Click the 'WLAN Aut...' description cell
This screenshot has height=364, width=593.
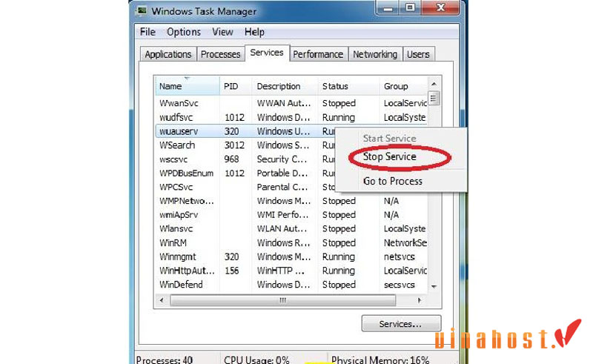pos(282,229)
